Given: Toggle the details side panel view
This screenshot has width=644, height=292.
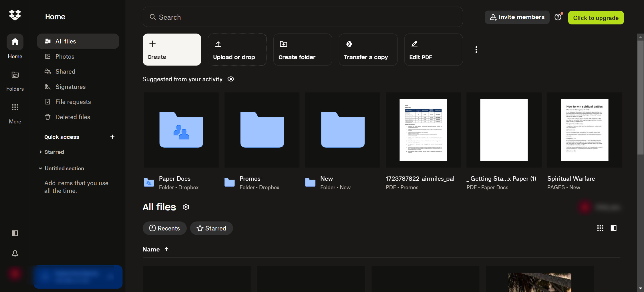Looking at the screenshot, I should [x=614, y=228].
